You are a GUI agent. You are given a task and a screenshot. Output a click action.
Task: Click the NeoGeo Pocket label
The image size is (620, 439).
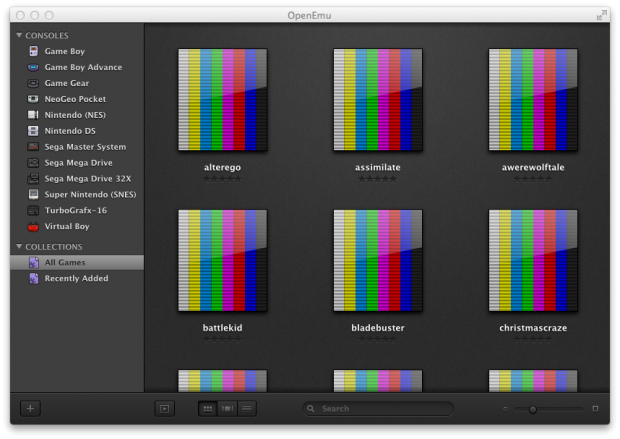[75, 99]
